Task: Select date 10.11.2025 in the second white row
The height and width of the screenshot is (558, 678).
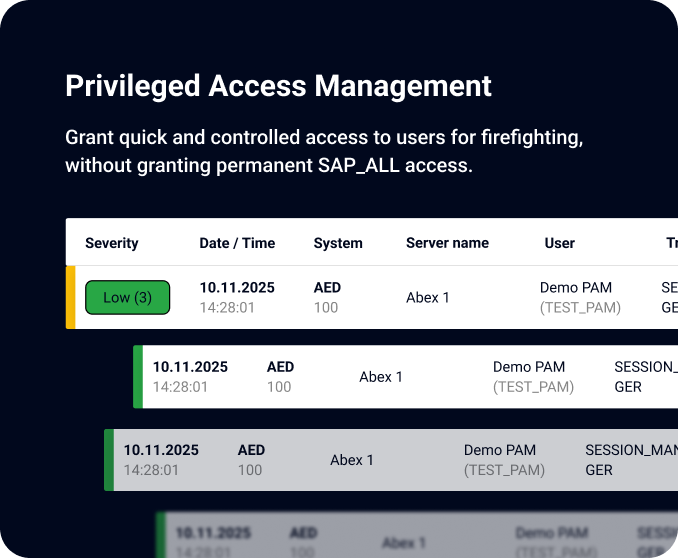Action: click(190, 367)
